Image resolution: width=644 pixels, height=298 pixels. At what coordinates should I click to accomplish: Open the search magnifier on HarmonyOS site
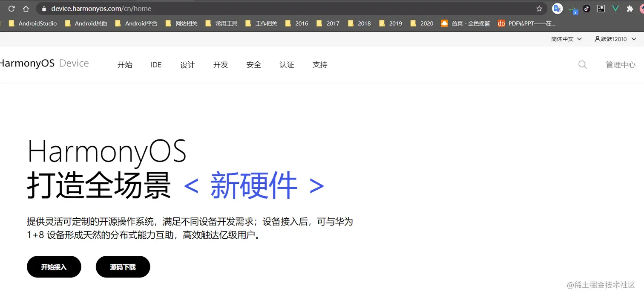click(x=583, y=65)
